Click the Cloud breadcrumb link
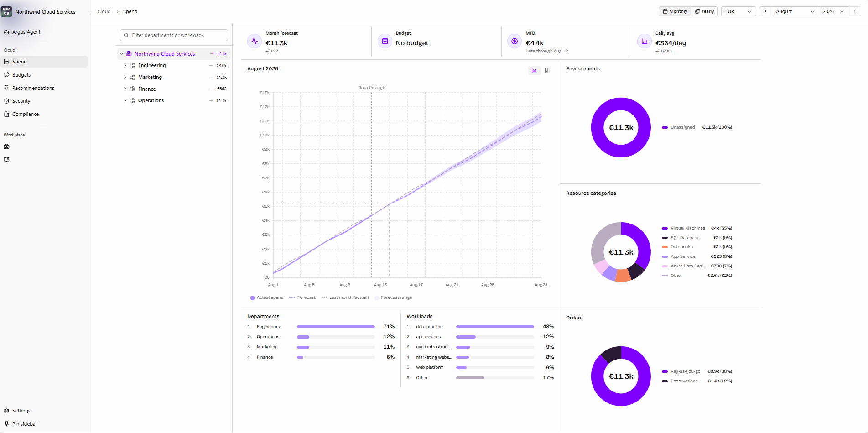868x433 pixels. pos(104,11)
